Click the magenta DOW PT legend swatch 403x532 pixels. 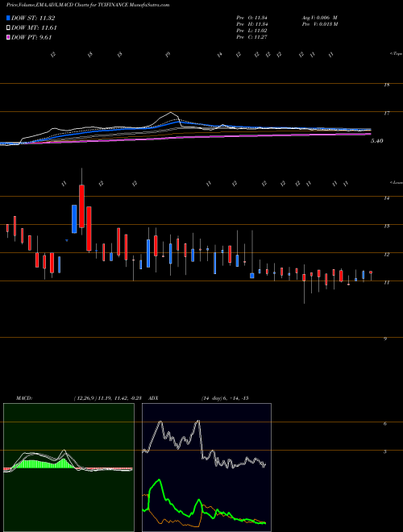tap(9, 37)
